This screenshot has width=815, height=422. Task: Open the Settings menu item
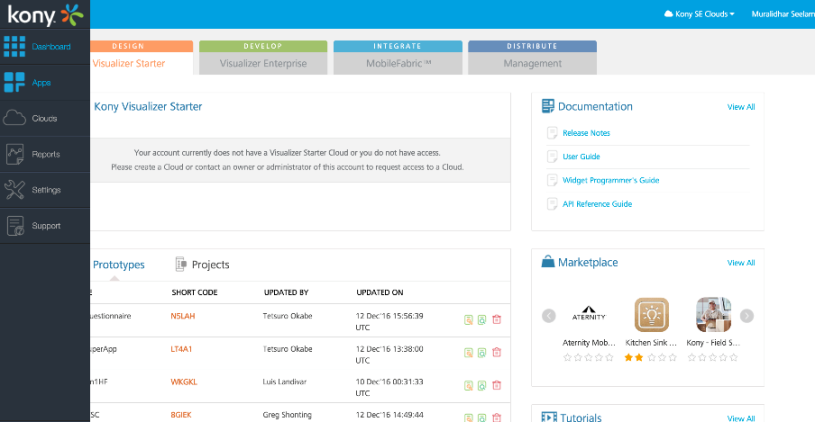(45, 190)
